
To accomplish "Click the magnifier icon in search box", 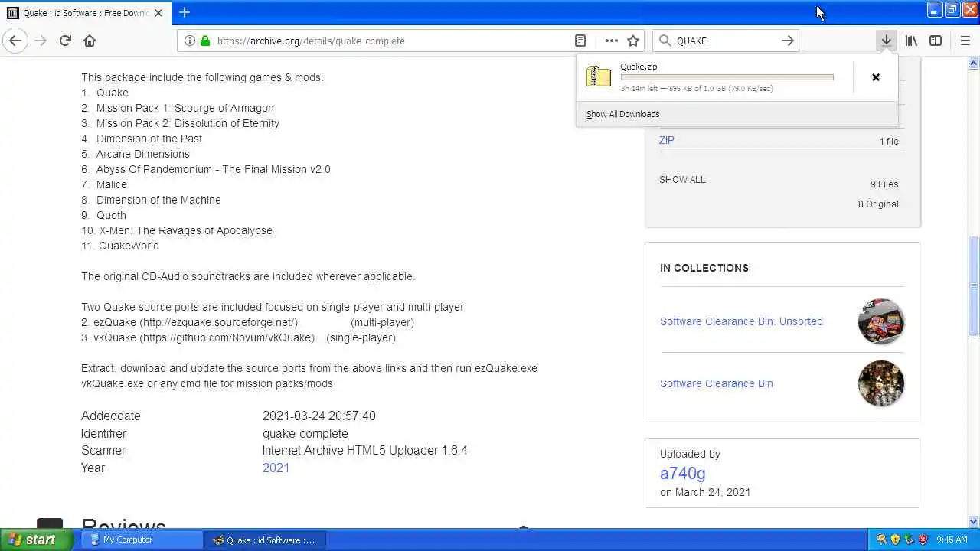I will [x=665, y=41].
